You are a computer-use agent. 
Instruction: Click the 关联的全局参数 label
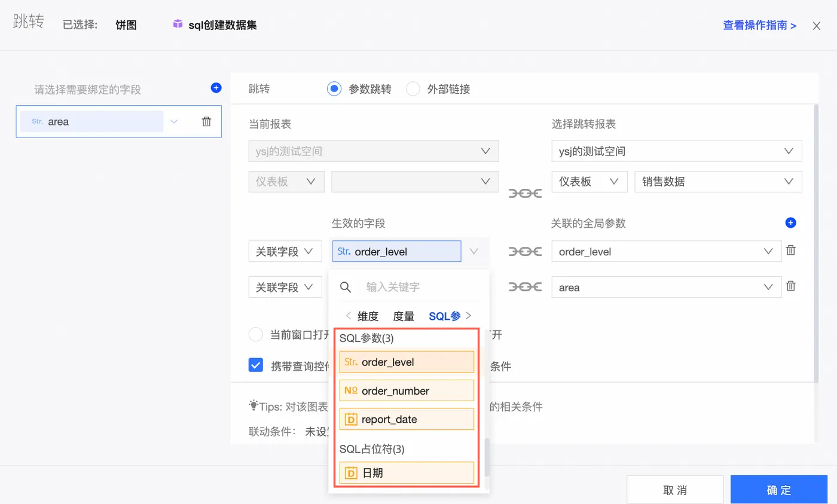[x=588, y=223]
